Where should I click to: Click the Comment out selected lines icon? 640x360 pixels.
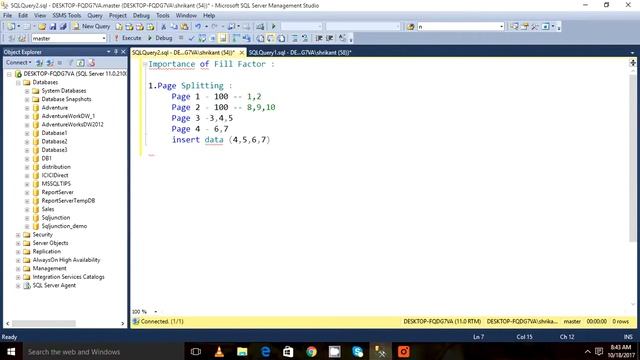click(x=294, y=38)
